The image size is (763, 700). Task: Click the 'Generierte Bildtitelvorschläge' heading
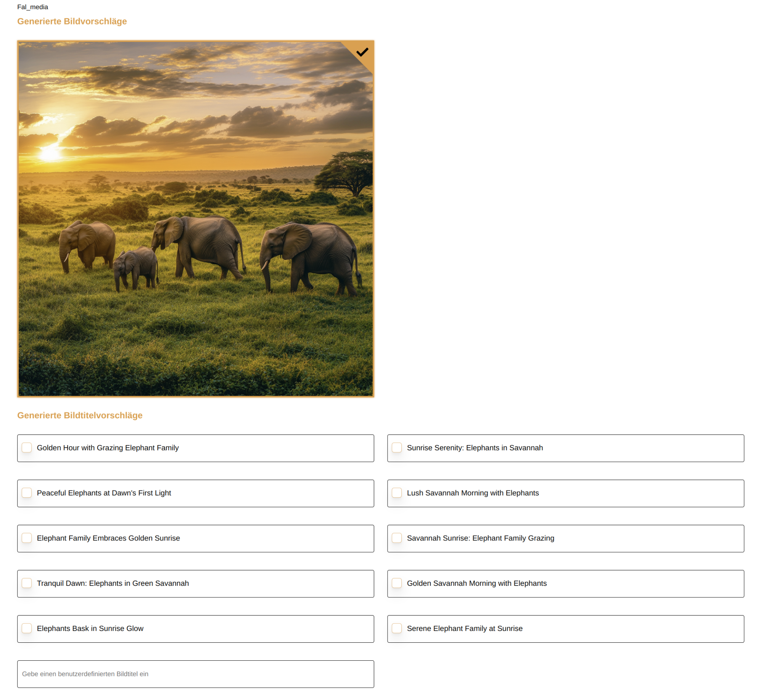tap(80, 415)
